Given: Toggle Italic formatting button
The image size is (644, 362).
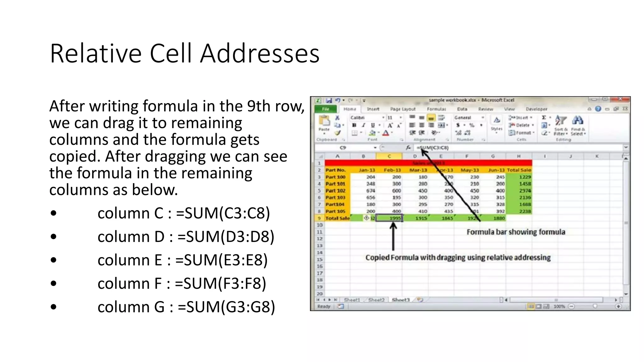Looking at the screenshot, I should [x=363, y=125].
